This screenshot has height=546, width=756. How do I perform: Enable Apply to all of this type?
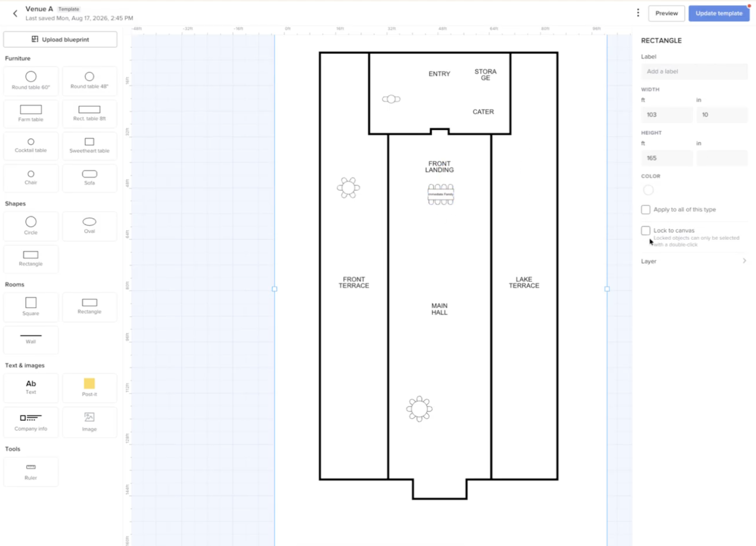[645, 210]
